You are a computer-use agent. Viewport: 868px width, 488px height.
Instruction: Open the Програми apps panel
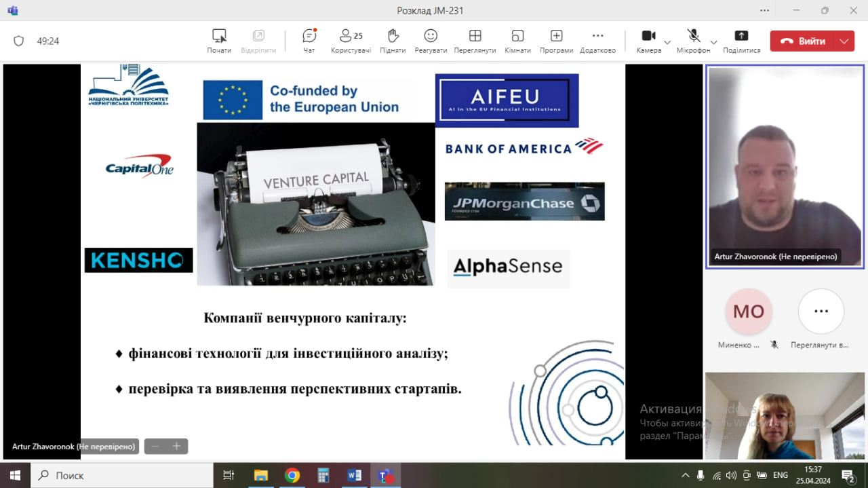coord(556,41)
